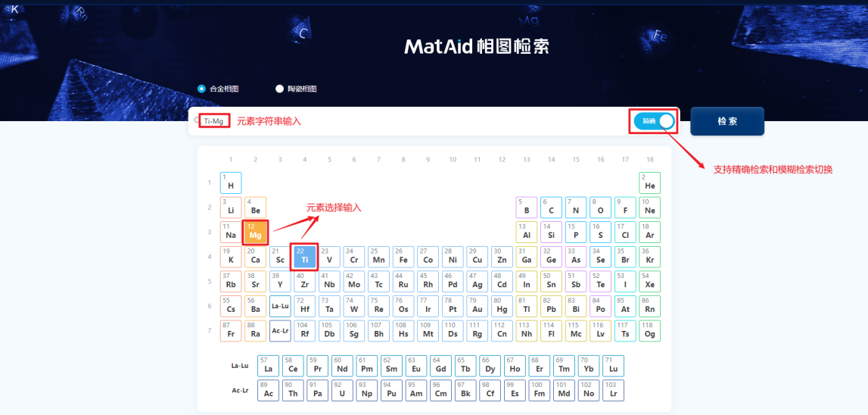This screenshot has width=868, height=415.
Task: Click neon Ne element tile
Action: (650, 207)
